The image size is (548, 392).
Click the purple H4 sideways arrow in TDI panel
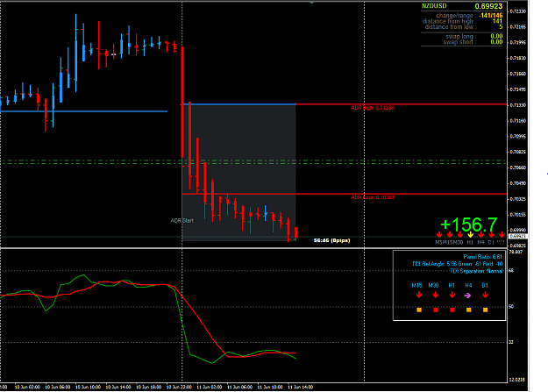pyautogui.click(x=467, y=296)
